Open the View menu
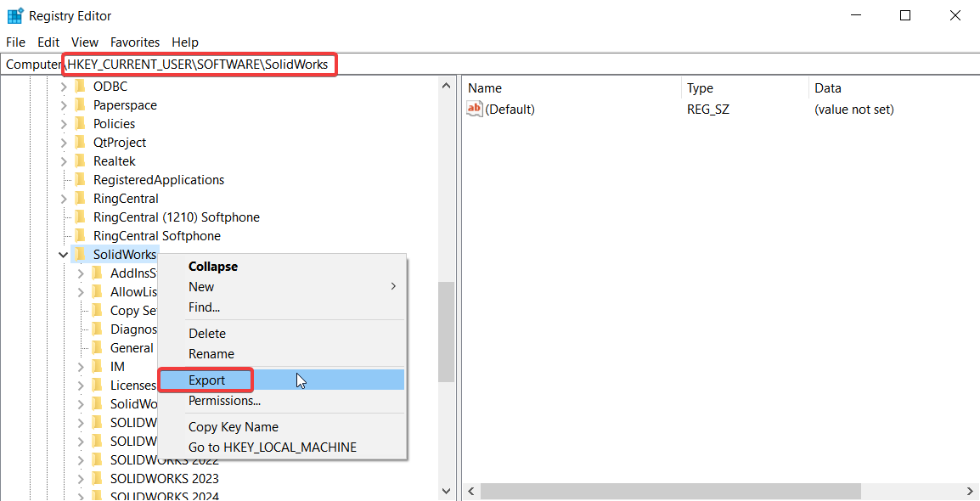980x501 pixels. pyautogui.click(x=85, y=42)
